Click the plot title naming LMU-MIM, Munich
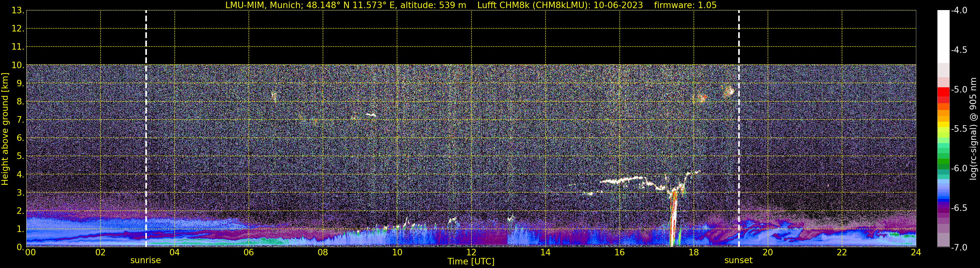The width and height of the screenshot is (980, 268). pyautogui.click(x=471, y=5)
